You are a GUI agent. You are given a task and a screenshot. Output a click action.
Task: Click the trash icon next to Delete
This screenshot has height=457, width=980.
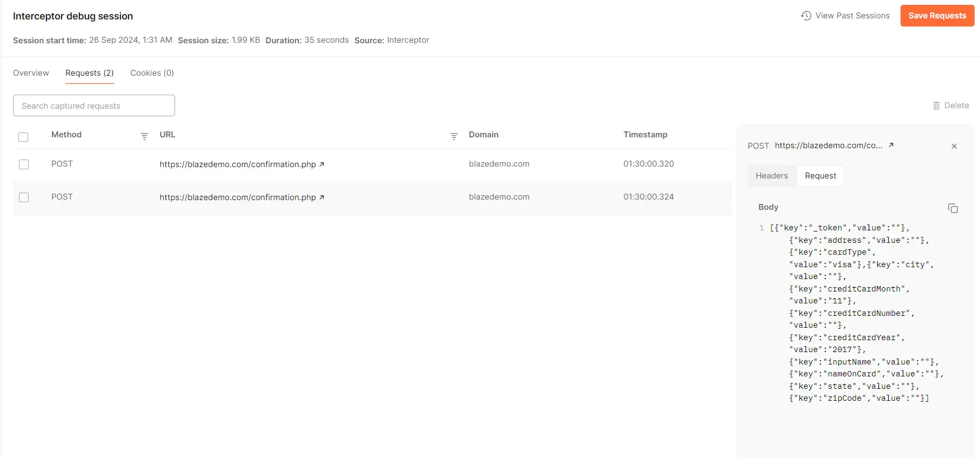pos(936,105)
